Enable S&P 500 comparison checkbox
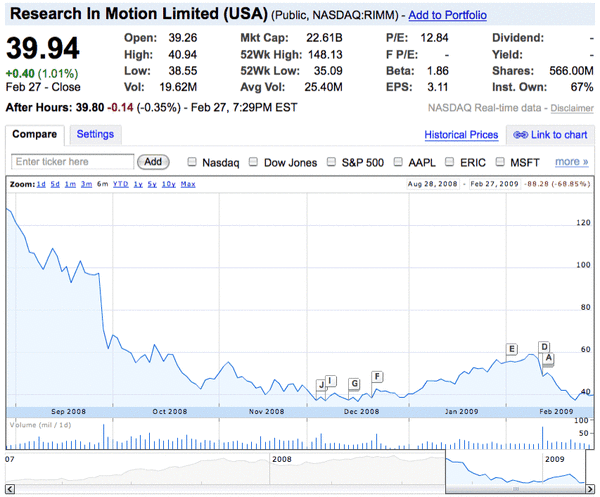Viewport: 600px width, 497px height. pyautogui.click(x=331, y=162)
